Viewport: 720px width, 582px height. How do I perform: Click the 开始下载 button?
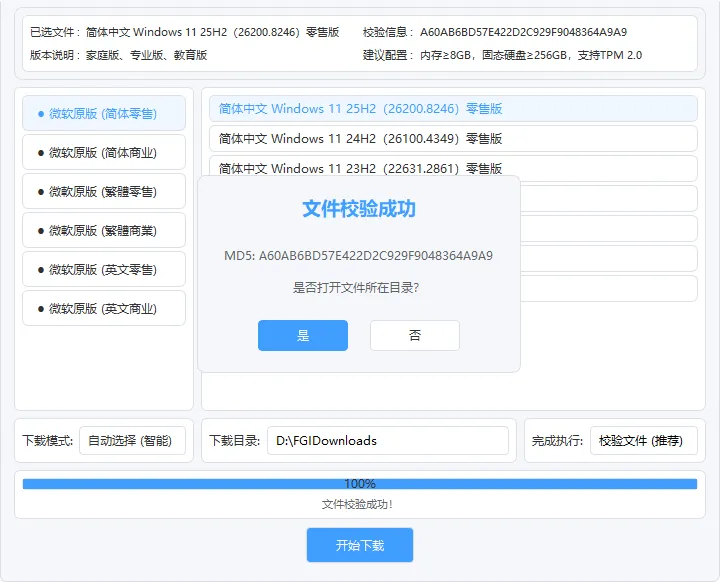pyautogui.click(x=360, y=545)
